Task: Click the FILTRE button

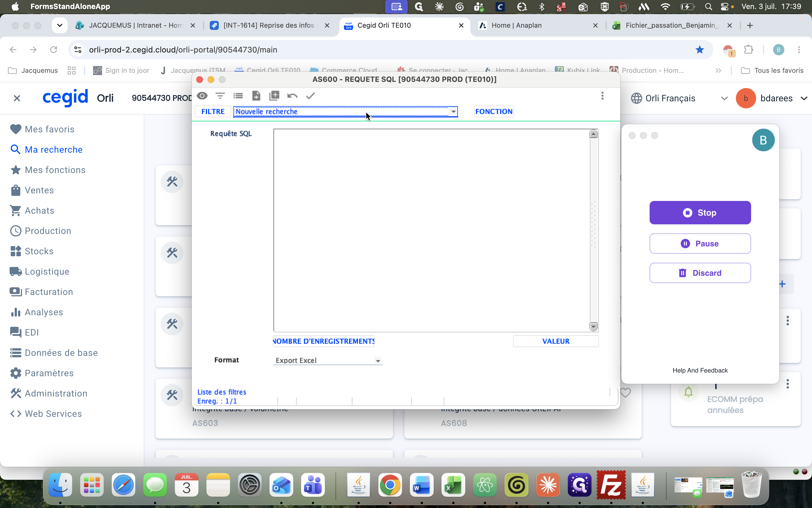Action: click(213, 111)
